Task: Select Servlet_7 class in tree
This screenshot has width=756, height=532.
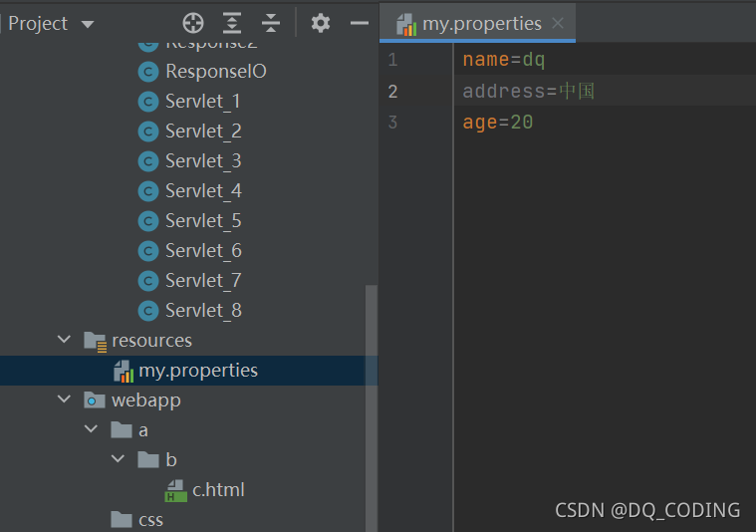Action: pos(203,281)
